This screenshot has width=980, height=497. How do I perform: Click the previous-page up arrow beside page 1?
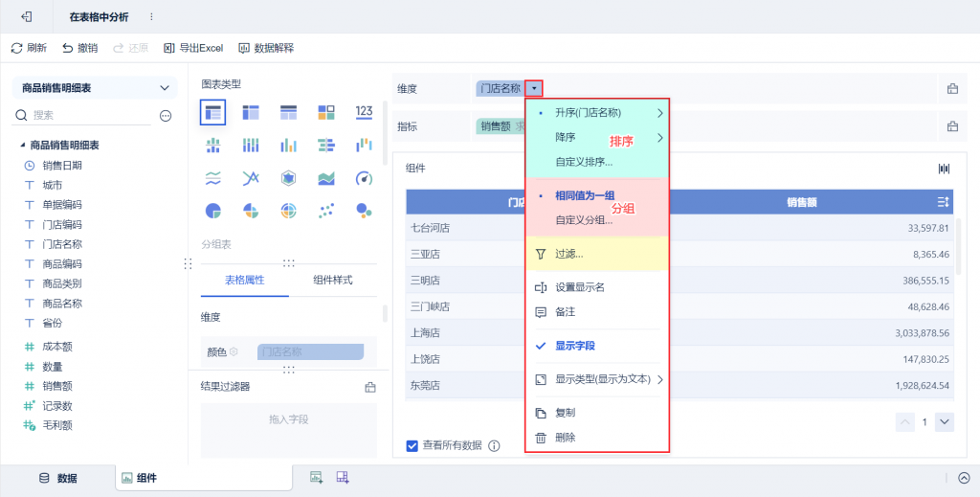(x=905, y=422)
